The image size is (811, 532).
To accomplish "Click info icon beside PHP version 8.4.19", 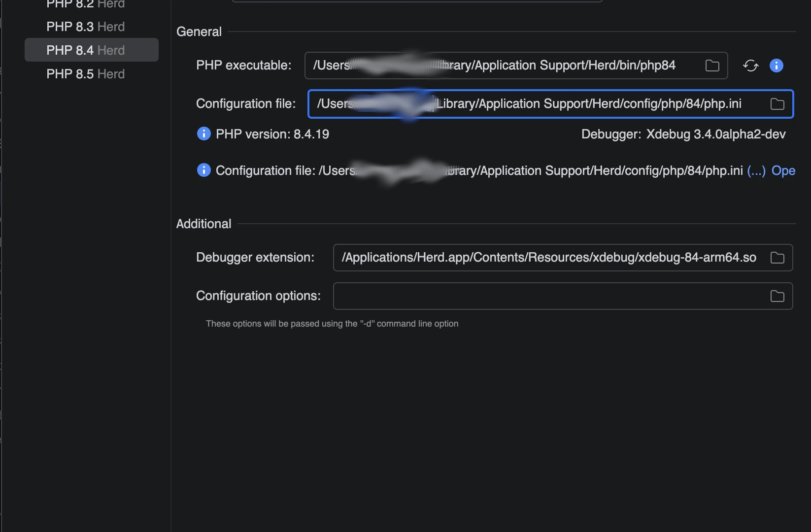I will point(203,133).
